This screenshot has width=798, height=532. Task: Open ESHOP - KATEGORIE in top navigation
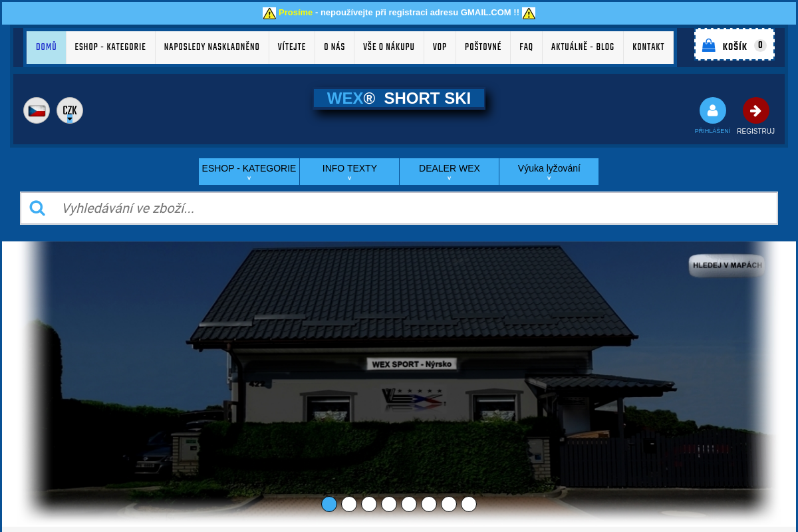[110, 47]
